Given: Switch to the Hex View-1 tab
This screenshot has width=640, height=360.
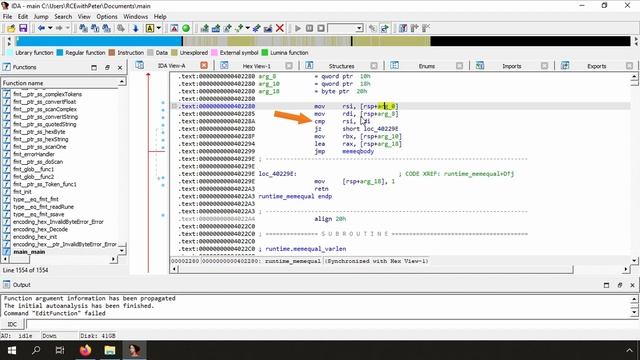Looking at the screenshot, I should [257, 66].
